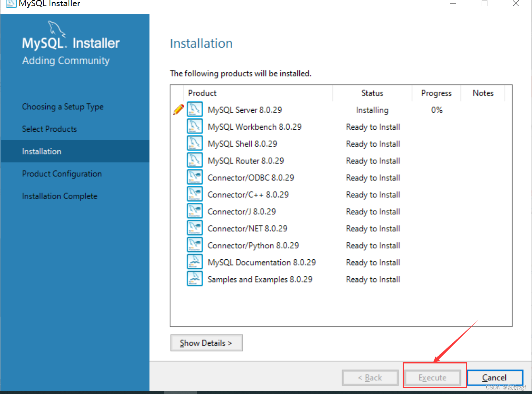Cancel the installation
This screenshot has height=394, width=532.
(494, 378)
